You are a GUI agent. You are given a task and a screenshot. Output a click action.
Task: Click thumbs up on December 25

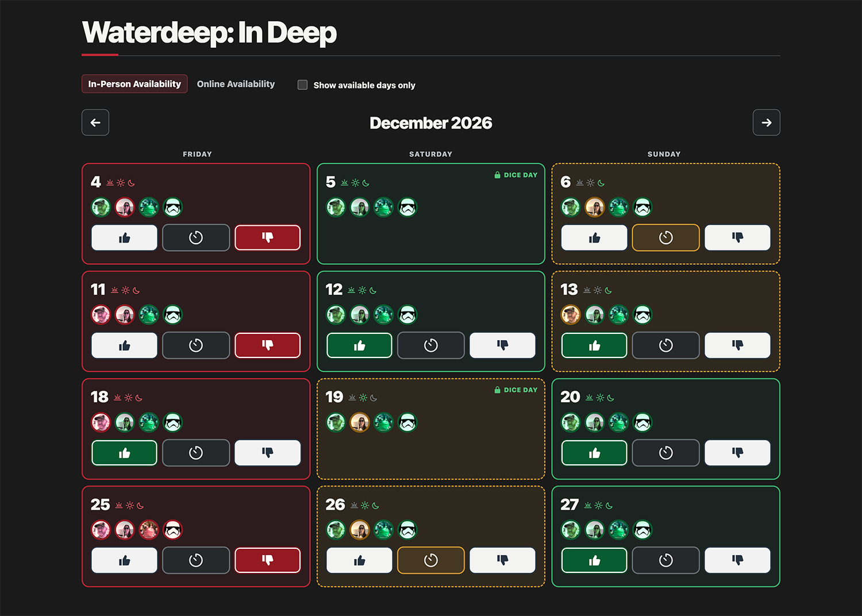124,560
